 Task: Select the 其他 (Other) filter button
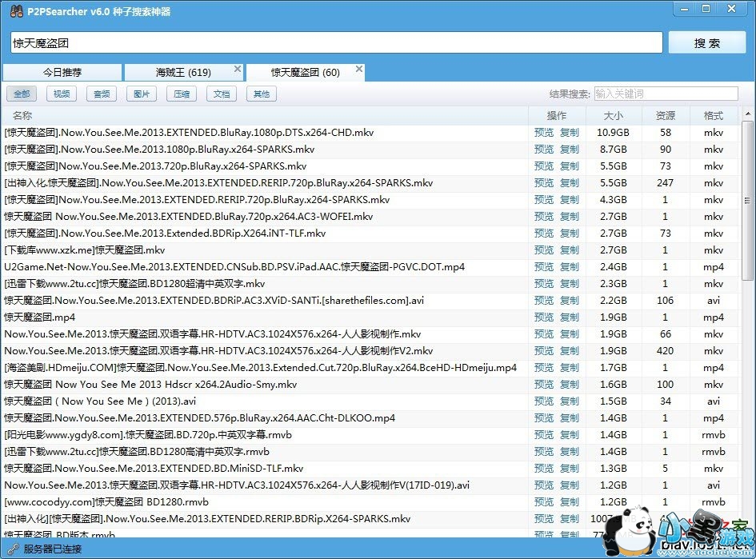pos(261,94)
